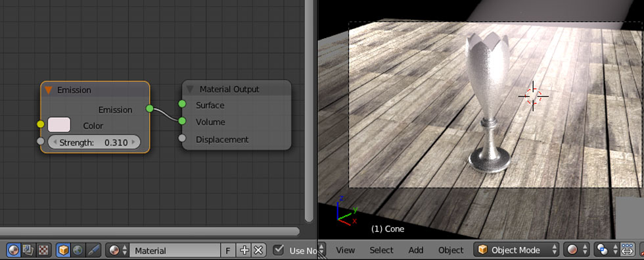Select line style brush icon
The width and height of the screenshot is (644, 260).
click(93, 250)
